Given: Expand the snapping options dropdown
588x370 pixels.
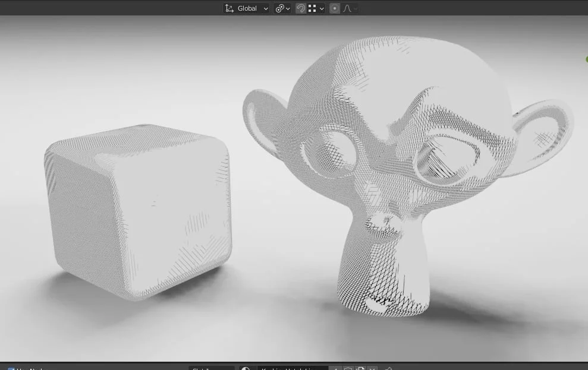Looking at the screenshot, I should tap(321, 8).
